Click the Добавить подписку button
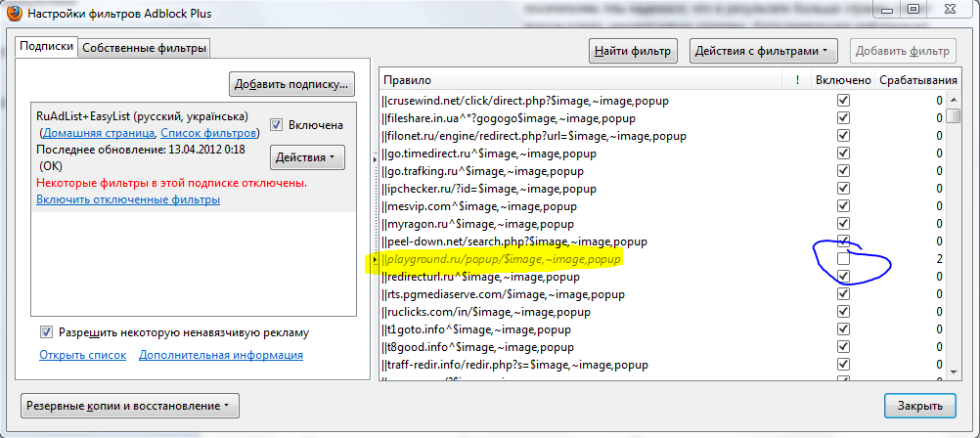The height and width of the screenshot is (438, 980). (291, 84)
